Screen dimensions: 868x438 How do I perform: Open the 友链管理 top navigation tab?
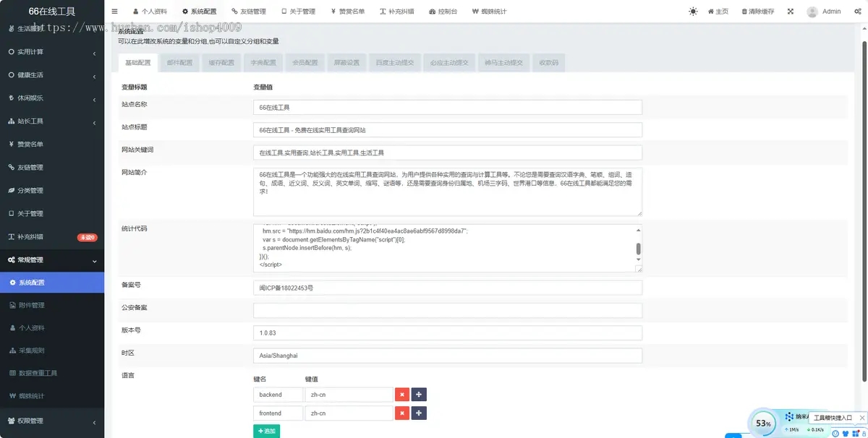pyautogui.click(x=249, y=12)
